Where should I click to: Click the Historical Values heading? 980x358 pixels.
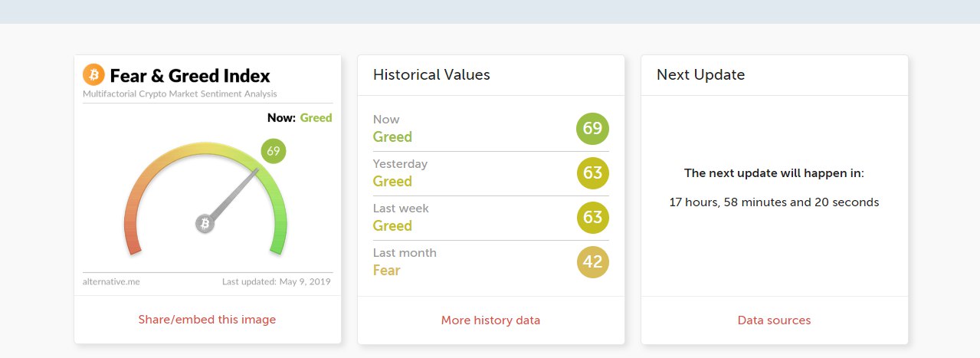[431, 74]
